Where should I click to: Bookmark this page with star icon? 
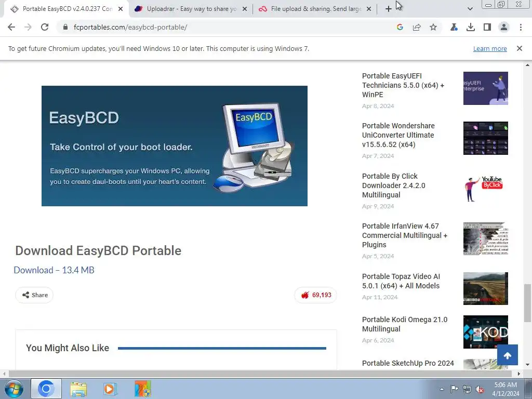click(x=433, y=27)
